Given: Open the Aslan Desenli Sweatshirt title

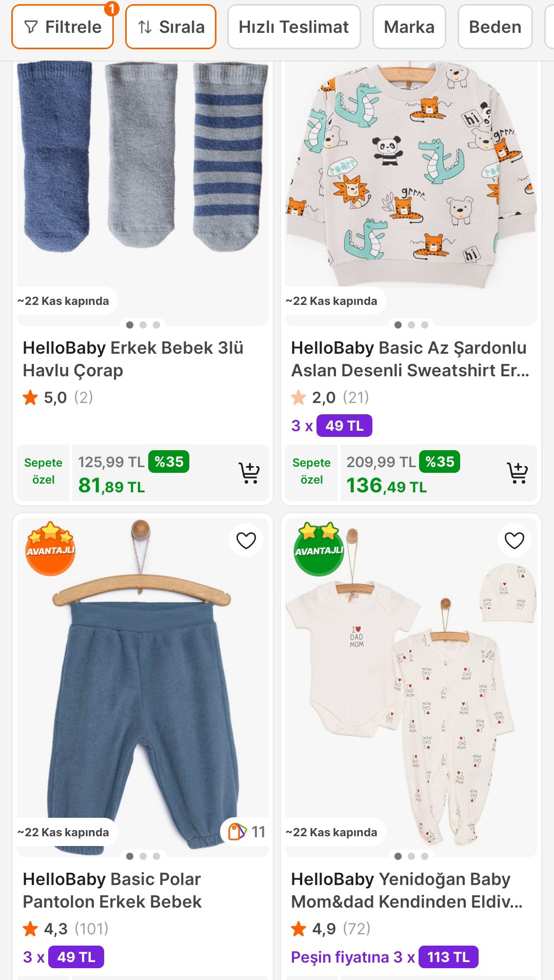Looking at the screenshot, I should click(409, 359).
